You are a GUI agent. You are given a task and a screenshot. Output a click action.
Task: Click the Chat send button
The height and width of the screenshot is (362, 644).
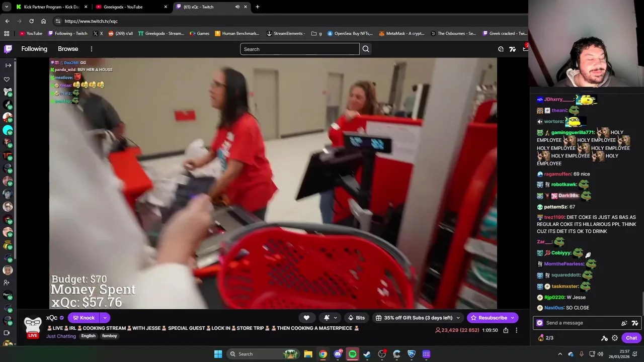(631, 338)
